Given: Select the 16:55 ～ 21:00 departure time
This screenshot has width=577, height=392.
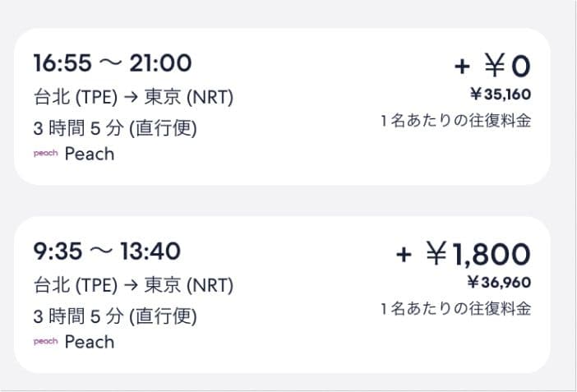Looking at the screenshot, I should pos(112,62).
